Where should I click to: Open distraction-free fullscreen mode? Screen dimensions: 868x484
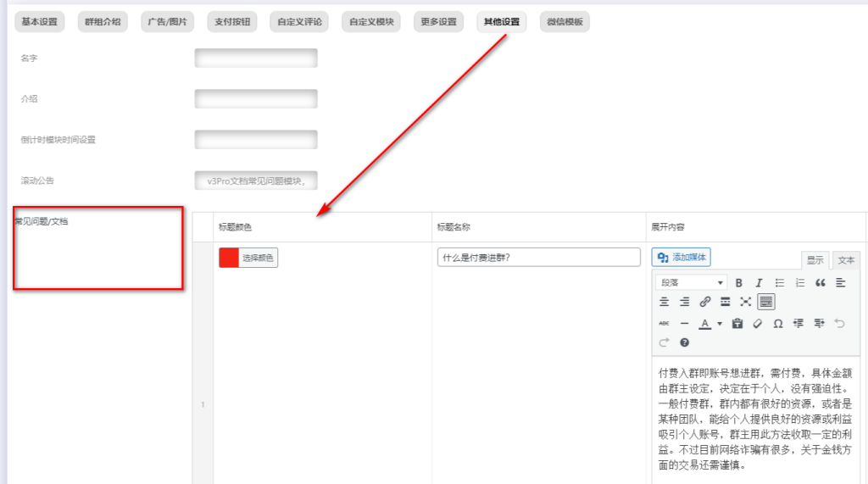pos(746,302)
